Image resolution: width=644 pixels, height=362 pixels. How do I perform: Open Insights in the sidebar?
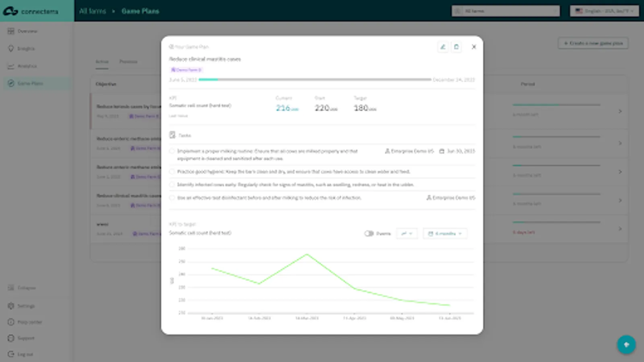(x=21, y=48)
